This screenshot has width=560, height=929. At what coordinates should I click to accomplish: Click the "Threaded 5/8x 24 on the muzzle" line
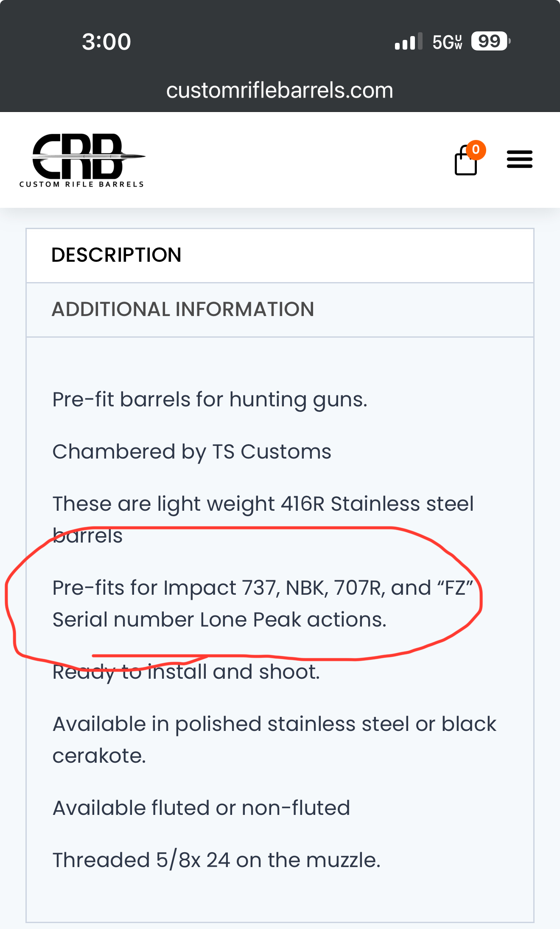tap(216, 860)
